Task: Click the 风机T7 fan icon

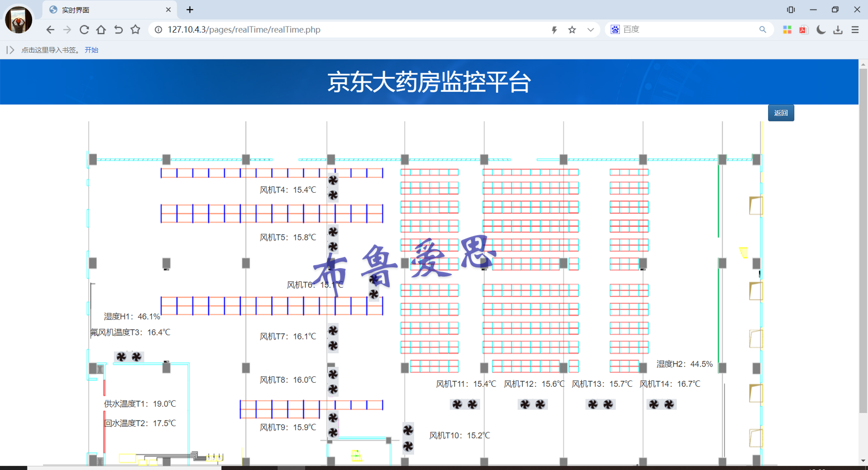Action: pyautogui.click(x=333, y=338)
